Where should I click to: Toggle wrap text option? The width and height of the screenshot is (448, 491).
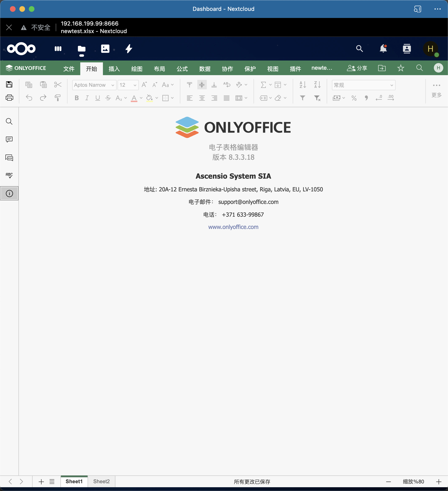pyautogui.click(x=227, y=85)
